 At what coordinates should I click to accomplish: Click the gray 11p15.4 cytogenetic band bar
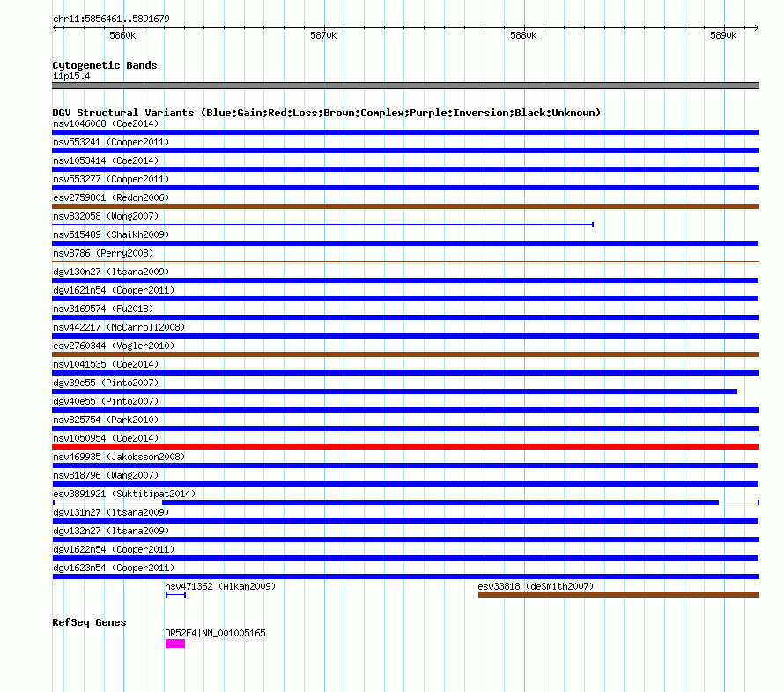[x=405, y=86]
